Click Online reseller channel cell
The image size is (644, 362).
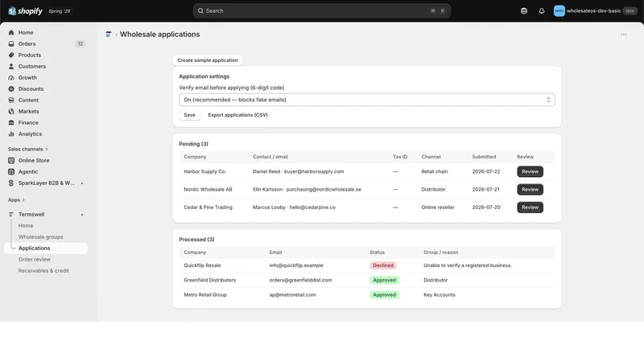click(x=438, y=208)
